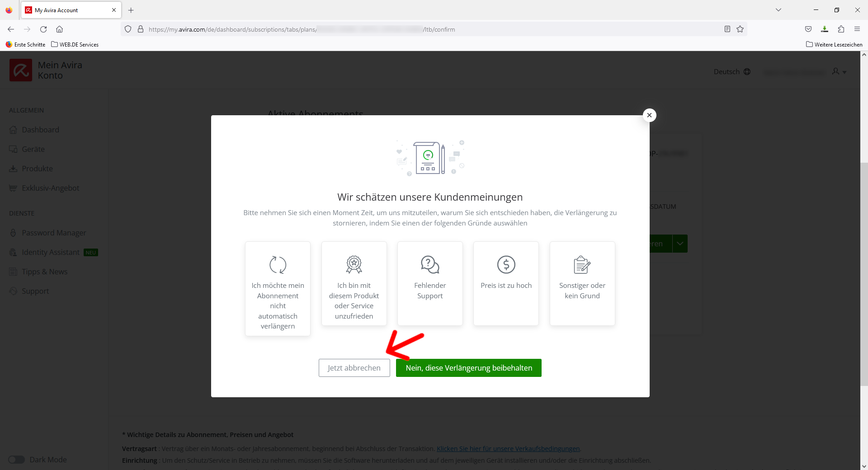Select reason 'Fehlender Support'
Screen dimensions: 868x470
(x=430, y=283)
